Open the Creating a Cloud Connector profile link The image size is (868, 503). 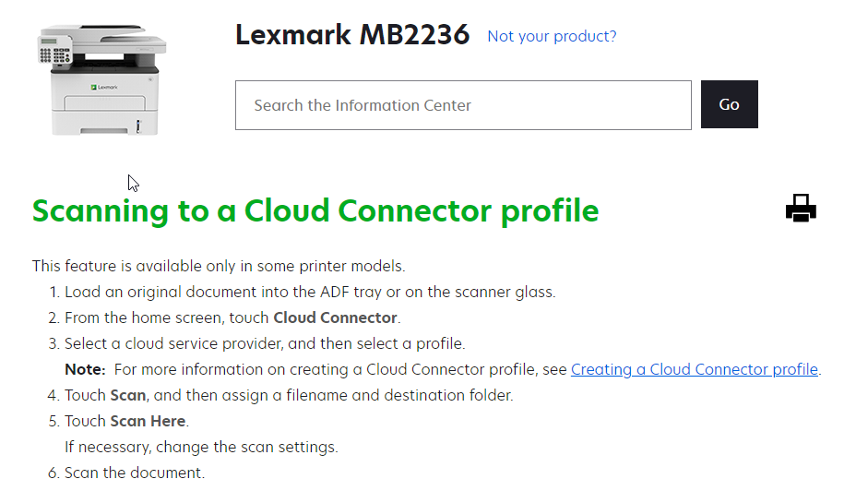(694, 369)
